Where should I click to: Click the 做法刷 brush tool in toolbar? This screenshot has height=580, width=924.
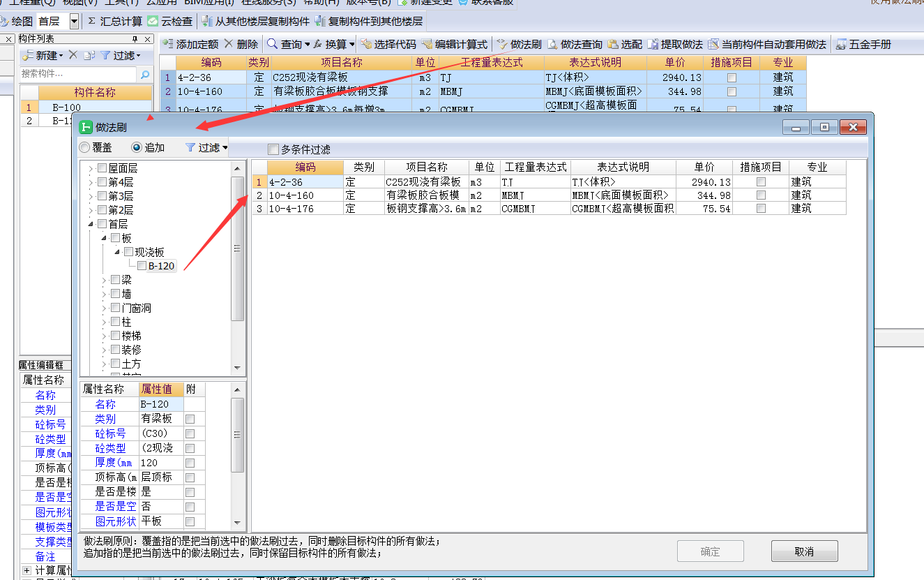(519, 44)
